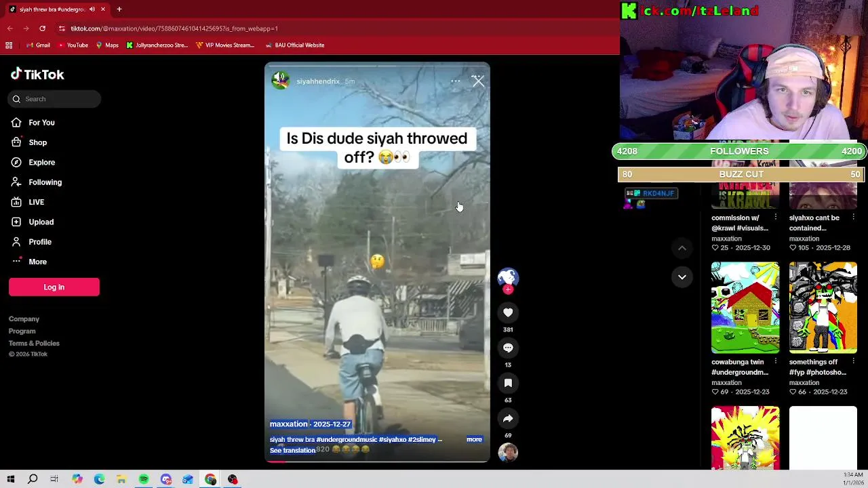Image resolution: width=868 pixels, height=488 pixels.
Task: Open options dots for 'siyahxo cant be' video
Action: coord(853,217)
